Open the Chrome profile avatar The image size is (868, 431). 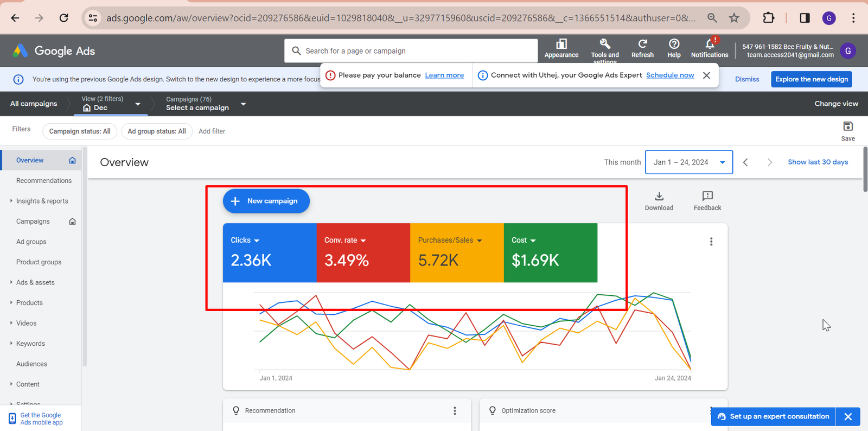(829, 18)
